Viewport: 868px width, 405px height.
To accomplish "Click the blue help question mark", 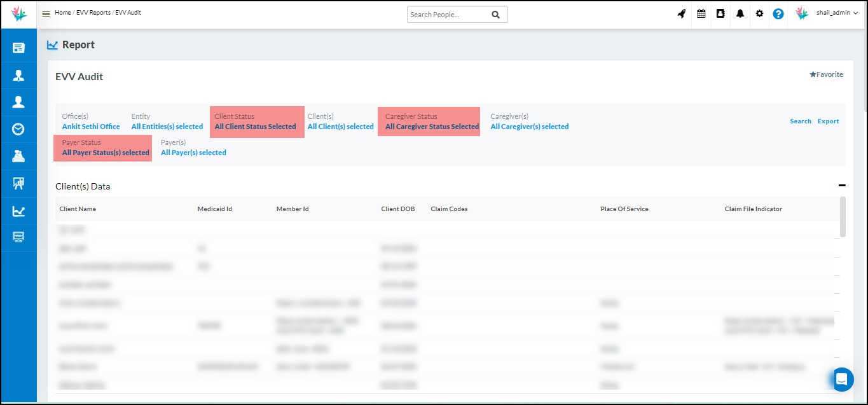I will [778, 13].
